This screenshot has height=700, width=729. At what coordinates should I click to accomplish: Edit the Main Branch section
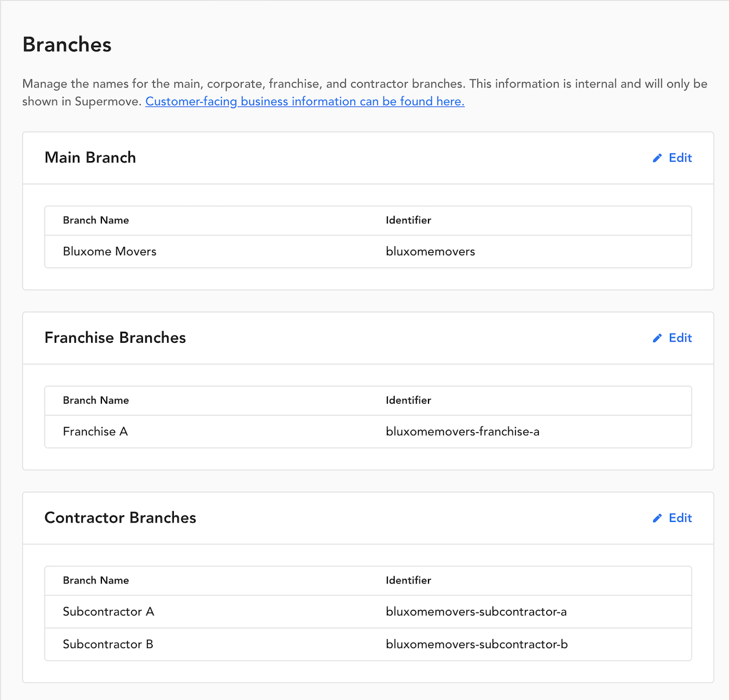[672, 157]
